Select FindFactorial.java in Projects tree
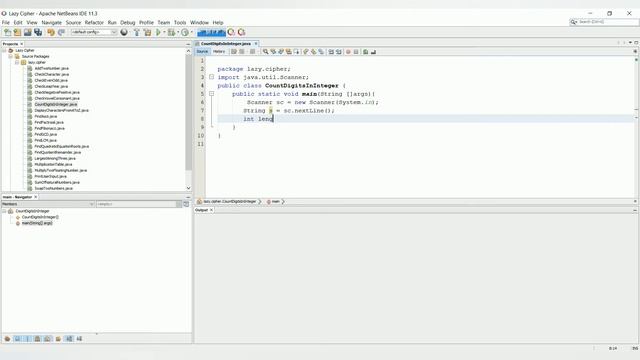Viewport: 640px width, 360px height. click(49, 122)
